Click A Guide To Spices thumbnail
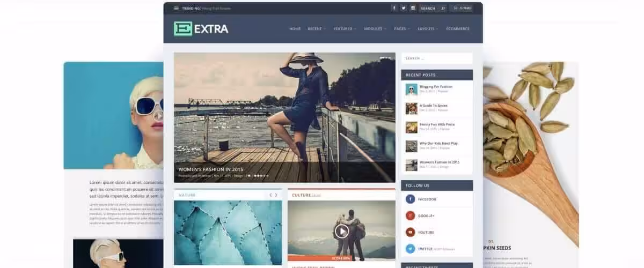The height and width of the screenshot is (268, 644). click(x=411, y=108)
